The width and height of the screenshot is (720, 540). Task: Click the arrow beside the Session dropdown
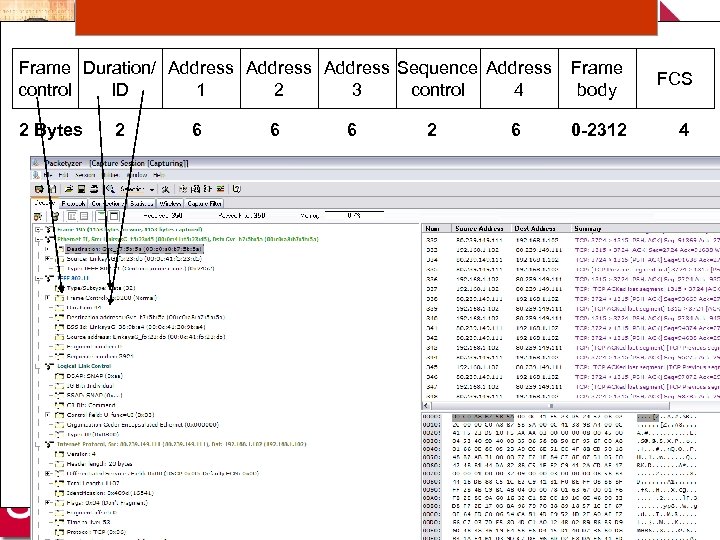click(x=152, y=189)
